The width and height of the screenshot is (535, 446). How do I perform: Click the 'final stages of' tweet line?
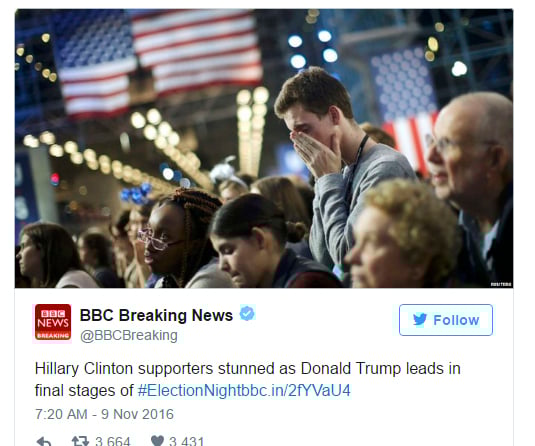(x=84, y=390)
